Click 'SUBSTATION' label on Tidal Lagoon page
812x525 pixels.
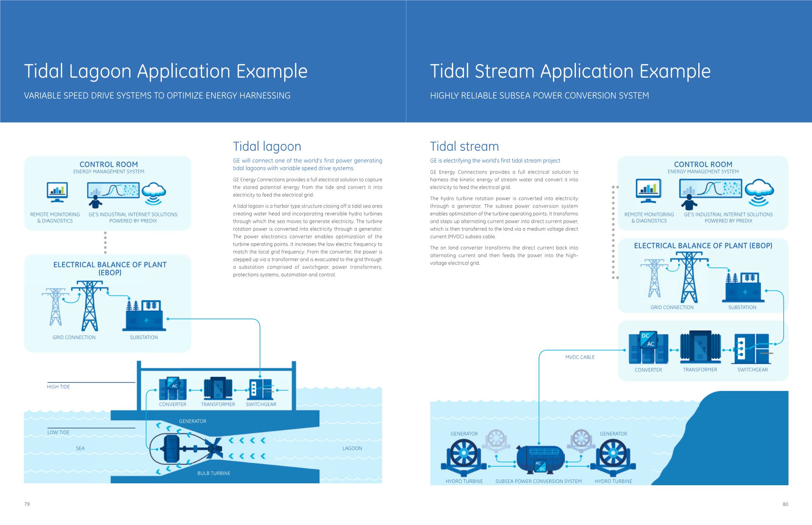144,337
